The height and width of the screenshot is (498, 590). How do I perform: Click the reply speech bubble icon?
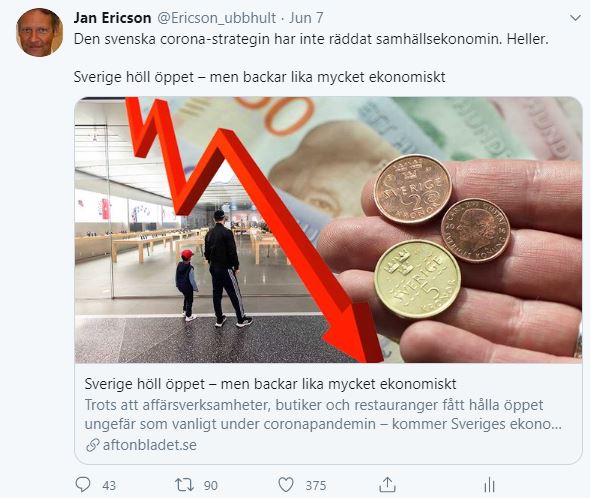click(83, 484)
